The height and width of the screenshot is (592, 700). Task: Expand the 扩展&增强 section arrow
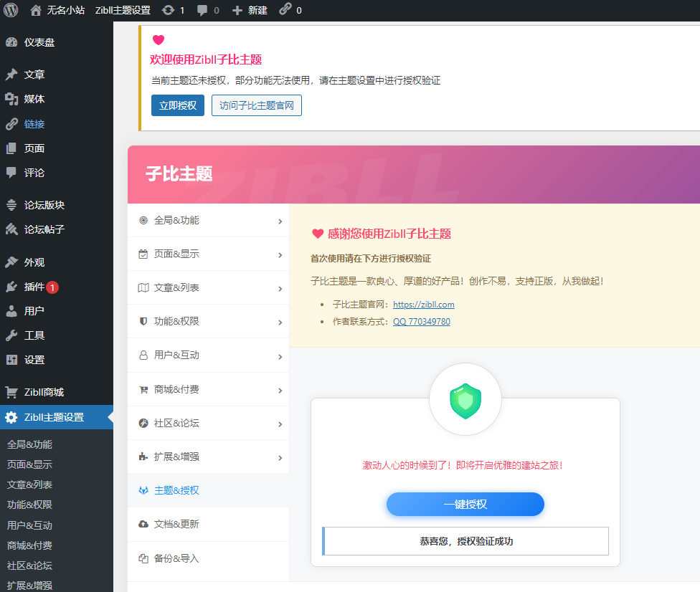pos(280,458)
